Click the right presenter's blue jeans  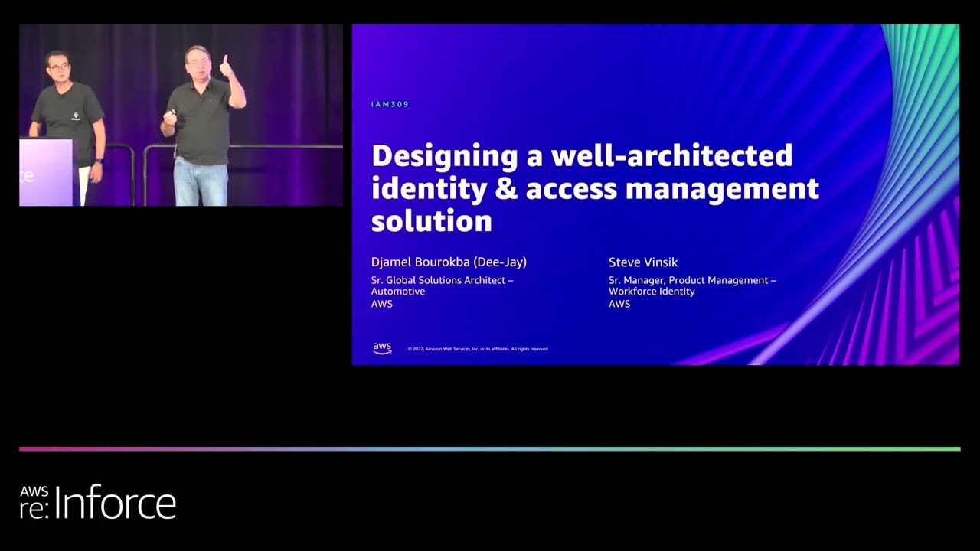coord(200,182)
